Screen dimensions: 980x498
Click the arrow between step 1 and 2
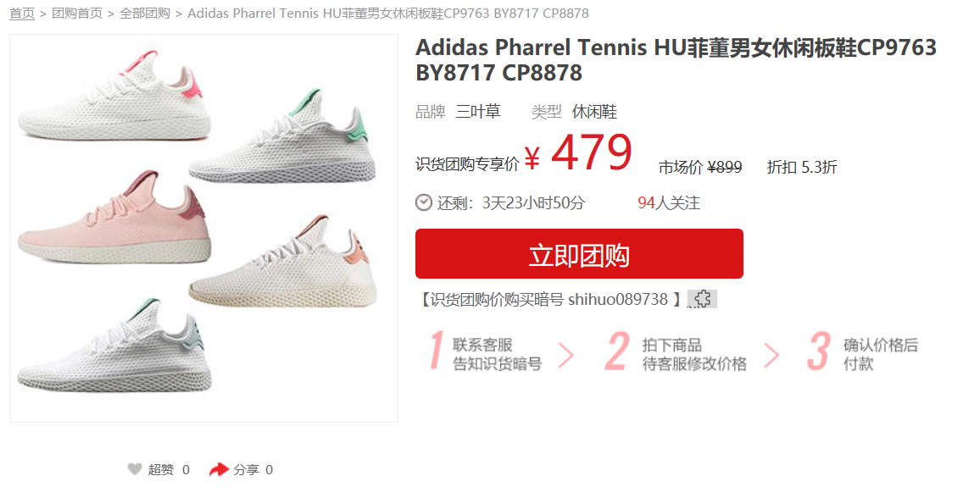565,355
